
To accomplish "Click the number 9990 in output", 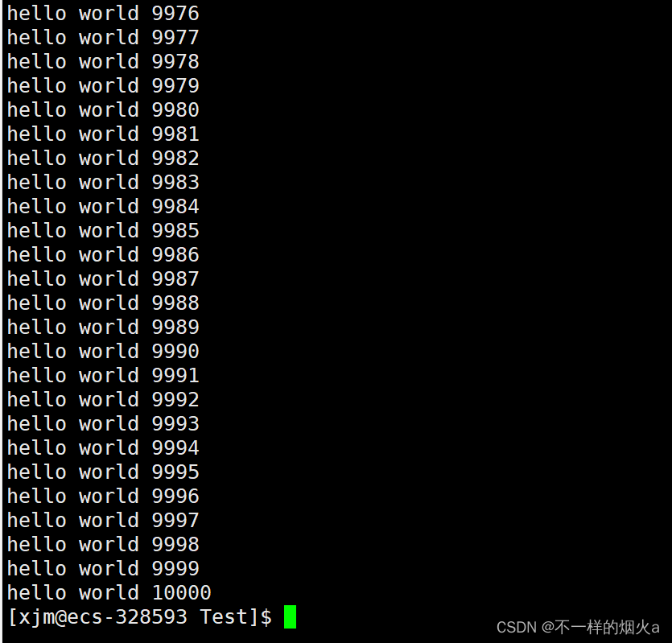I will [x=175, y=352].
